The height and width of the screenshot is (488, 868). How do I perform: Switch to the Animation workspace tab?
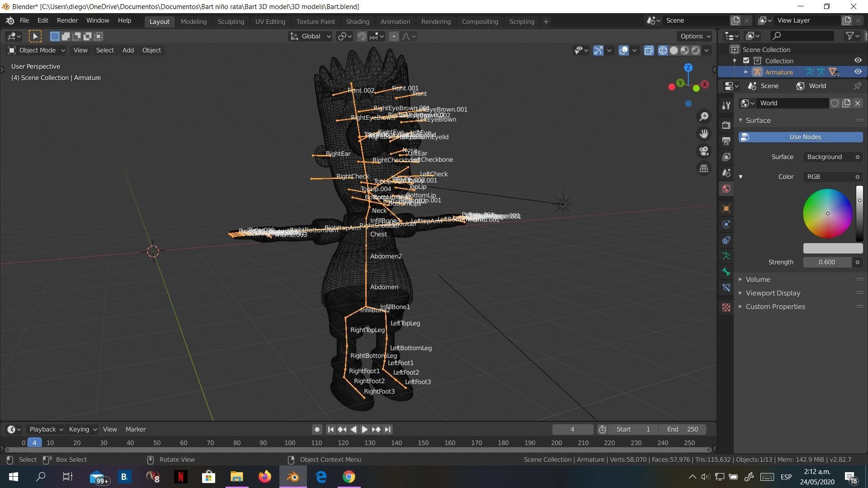click(x=395, y=22)
